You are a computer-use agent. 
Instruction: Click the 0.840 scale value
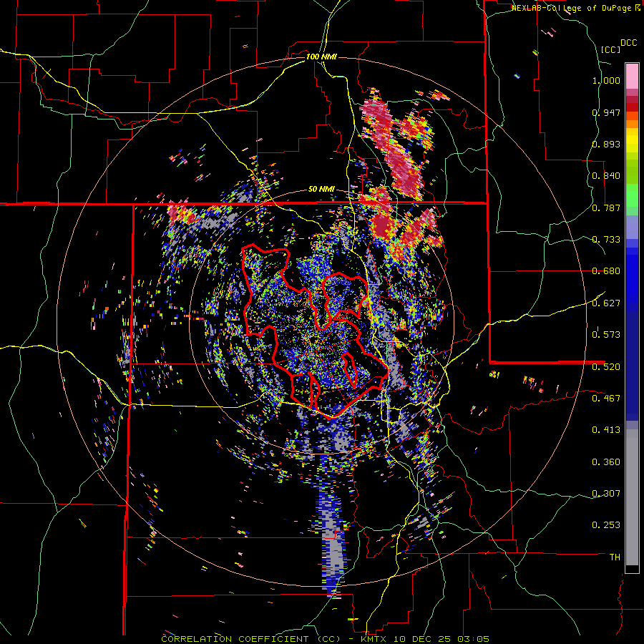click(x=606, y=176)
